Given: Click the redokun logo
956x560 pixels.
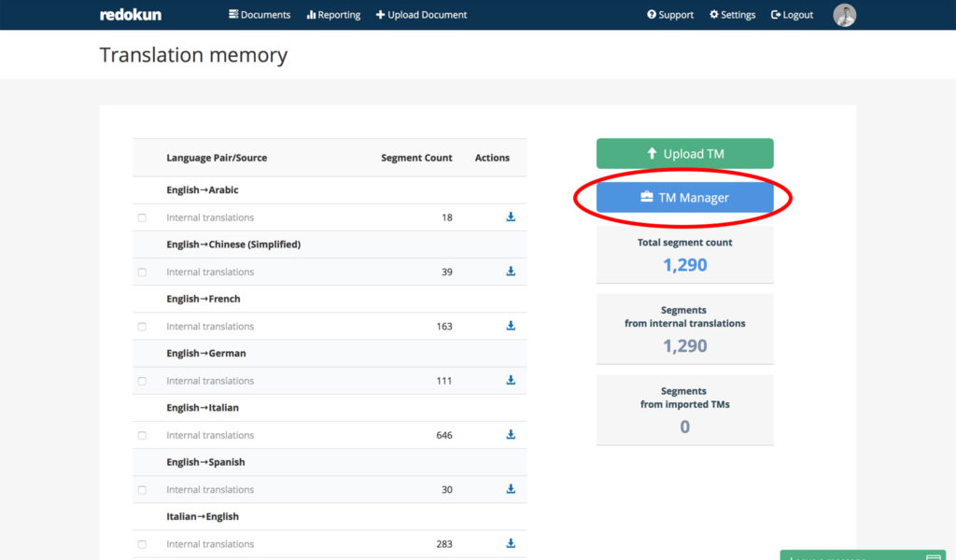Looking at the screenshot, I should pyautogui.click(x=131, y=15).
